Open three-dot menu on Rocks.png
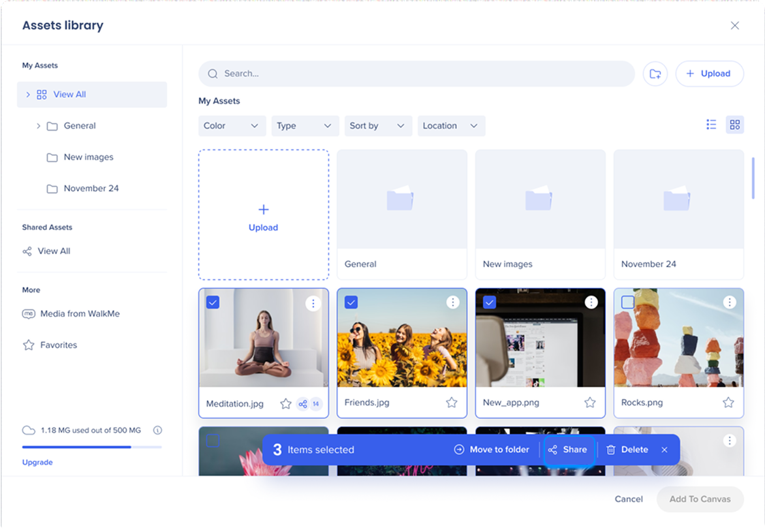This screenshot has height=532, width=765. (730, 302)
